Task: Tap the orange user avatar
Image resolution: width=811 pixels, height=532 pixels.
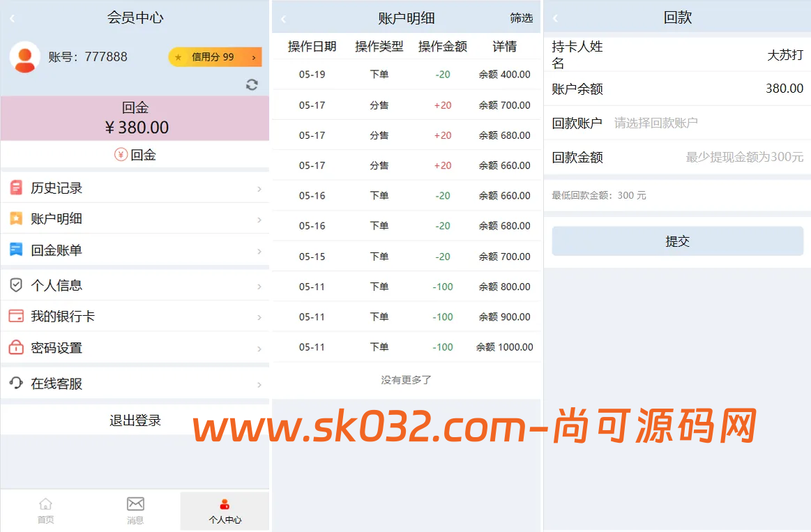Action: coord(25,57)
